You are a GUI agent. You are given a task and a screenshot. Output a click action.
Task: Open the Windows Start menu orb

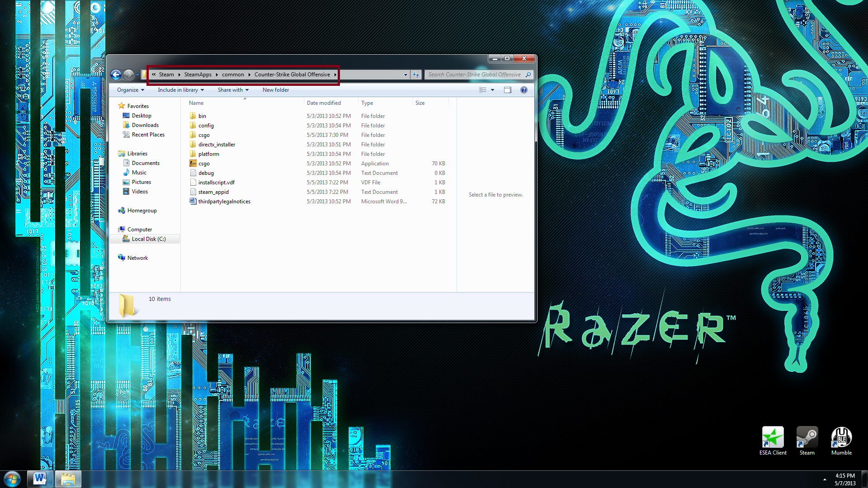[x=12, y=479]
